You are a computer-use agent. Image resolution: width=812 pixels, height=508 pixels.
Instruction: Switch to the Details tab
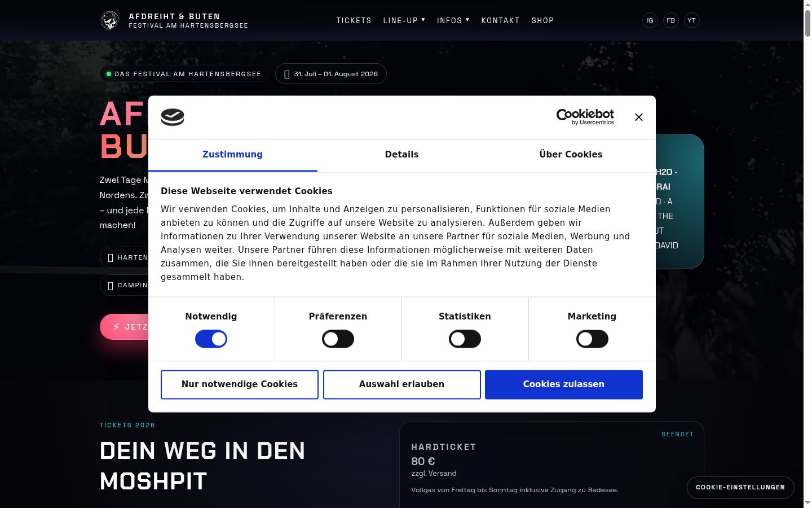401,155
